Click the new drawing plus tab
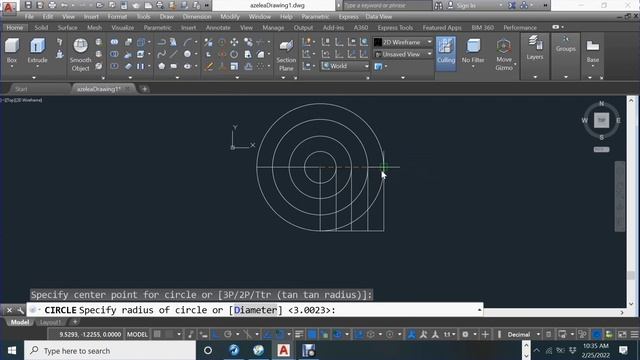Screen dimensions: 640x360 tap(144, 89)
